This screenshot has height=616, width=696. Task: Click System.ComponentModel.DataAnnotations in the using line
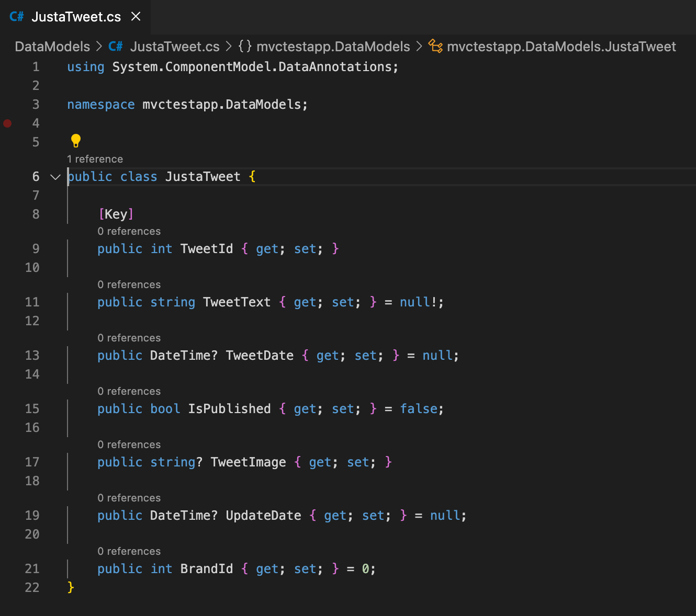(252, 67)
